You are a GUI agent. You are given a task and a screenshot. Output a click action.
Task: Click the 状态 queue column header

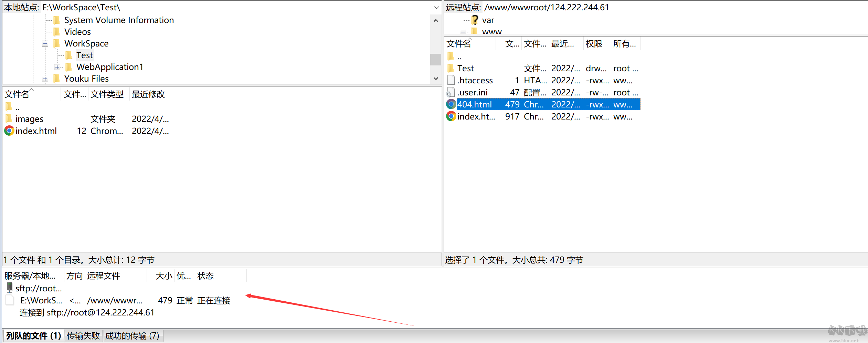pos(221,276)
